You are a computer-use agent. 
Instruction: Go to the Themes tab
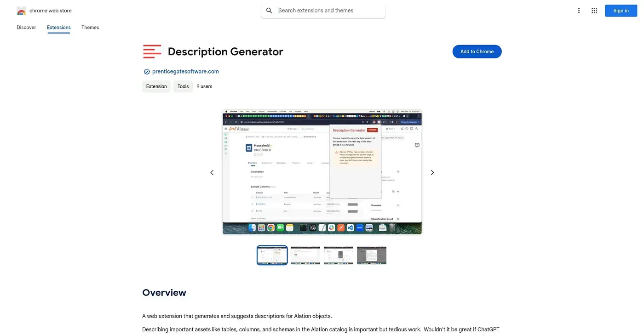click(x=90, y=28)
